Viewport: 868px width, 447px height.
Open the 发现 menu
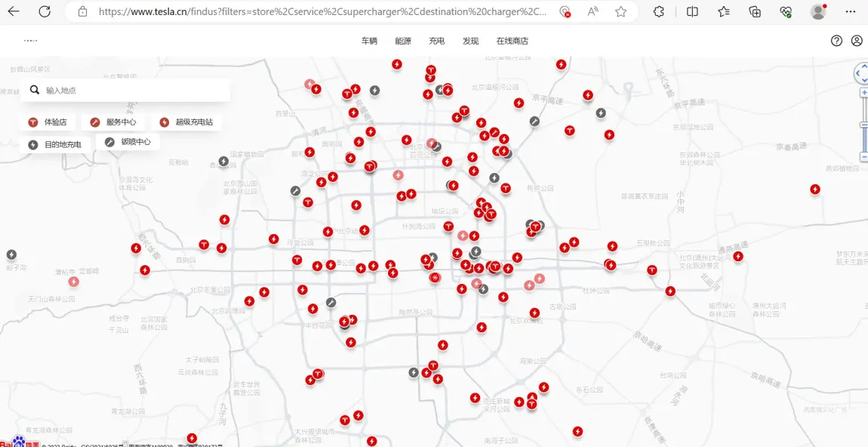(470, 41)
